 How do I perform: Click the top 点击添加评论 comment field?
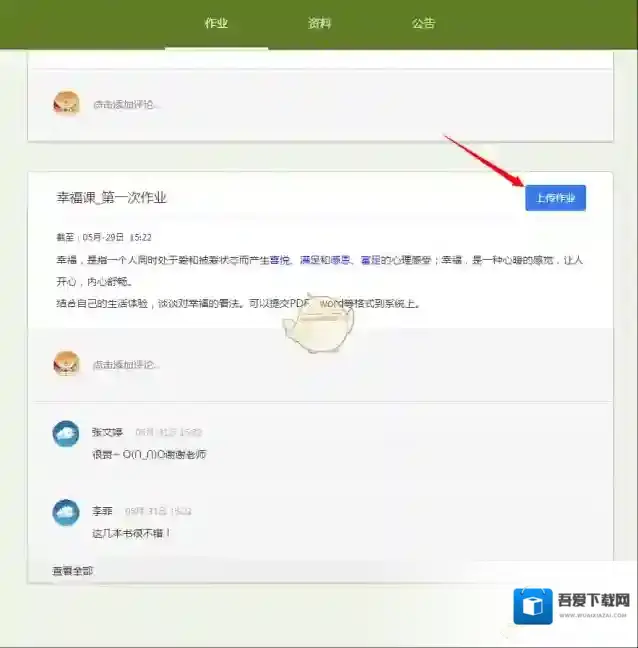coord(126,104)
